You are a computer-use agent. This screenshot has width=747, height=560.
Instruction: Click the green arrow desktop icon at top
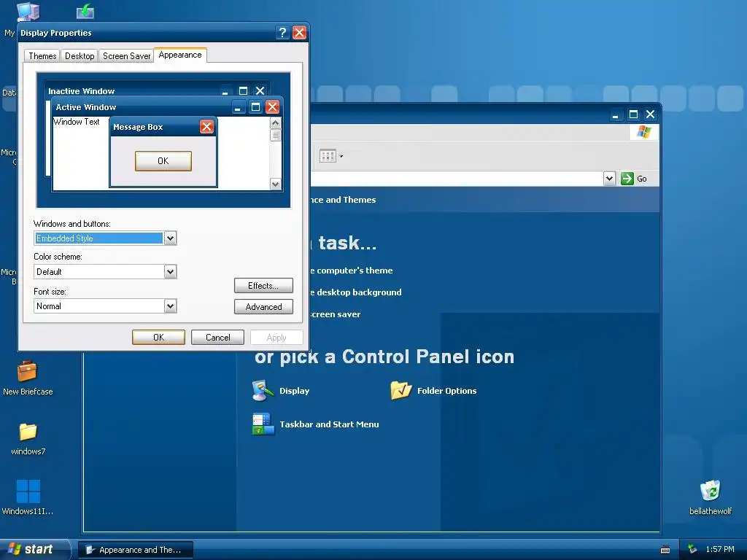point(85,10)
